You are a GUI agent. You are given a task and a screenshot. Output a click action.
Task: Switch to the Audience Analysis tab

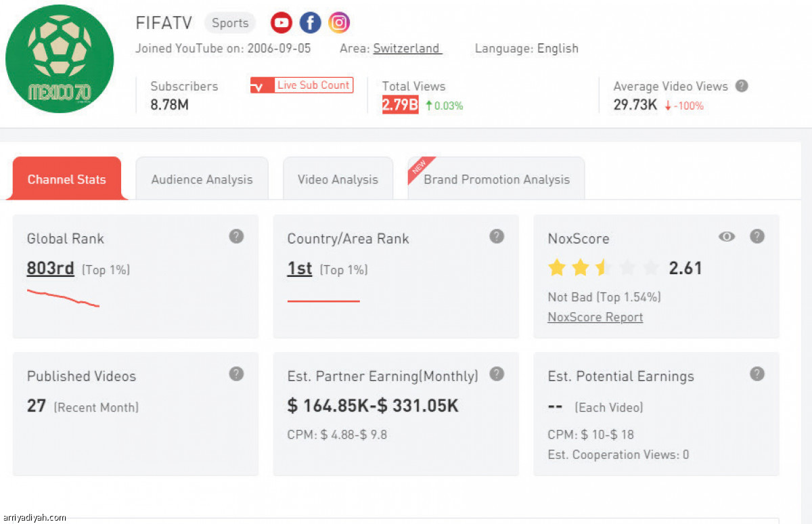pyautogui.click(x=202, y=179)
